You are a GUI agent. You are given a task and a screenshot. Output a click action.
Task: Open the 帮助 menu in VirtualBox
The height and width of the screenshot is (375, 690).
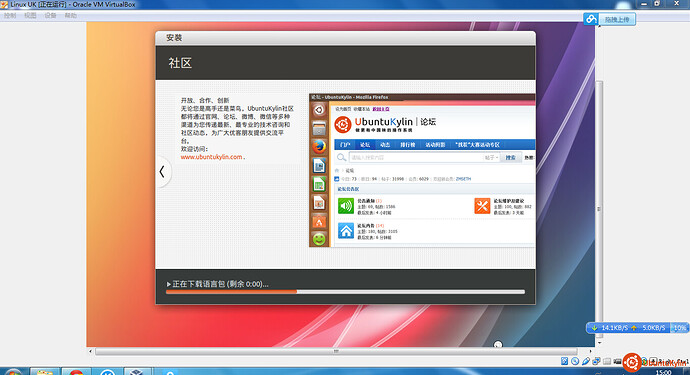click(x=70, y=15)
